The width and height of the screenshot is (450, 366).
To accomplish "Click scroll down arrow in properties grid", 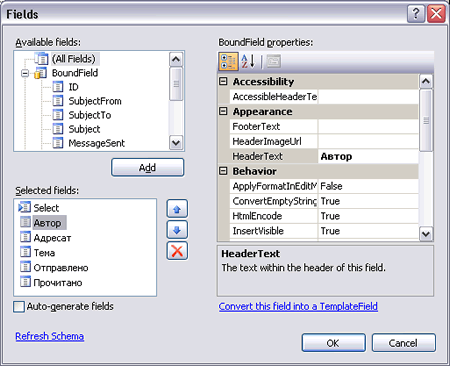I will click(x=426, y=234).
